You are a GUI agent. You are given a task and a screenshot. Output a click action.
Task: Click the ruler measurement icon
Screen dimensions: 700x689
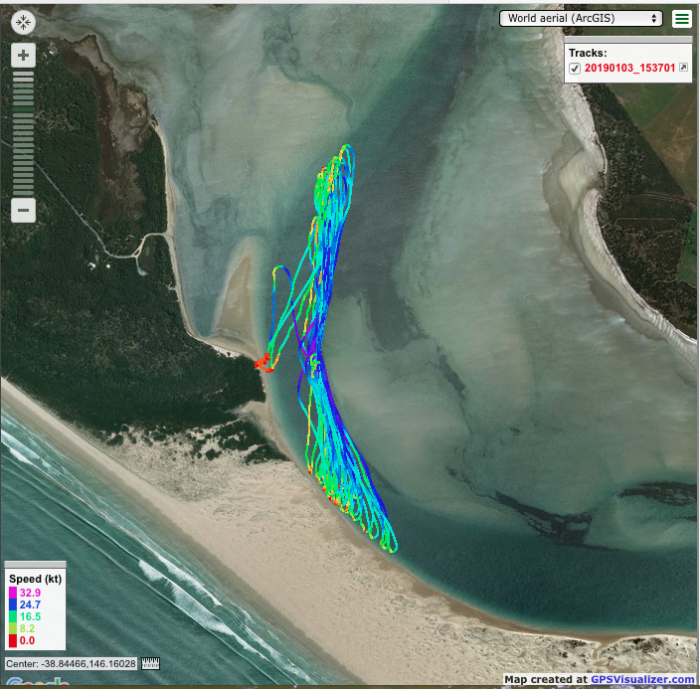click(x=151, y=664)
